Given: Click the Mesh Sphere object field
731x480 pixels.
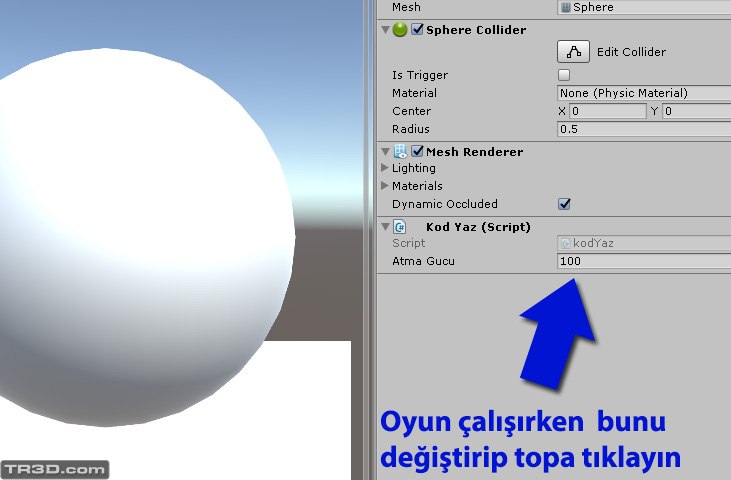Looking at the screenshot, I should 644,7.
